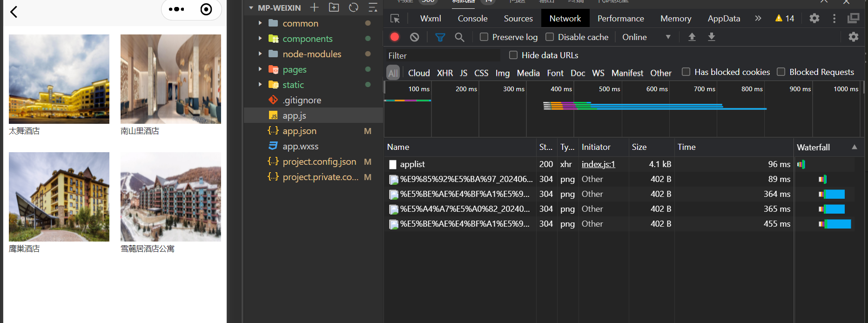Add new file with the plus icon
868x323 pixels.
[x=315, y=7]
